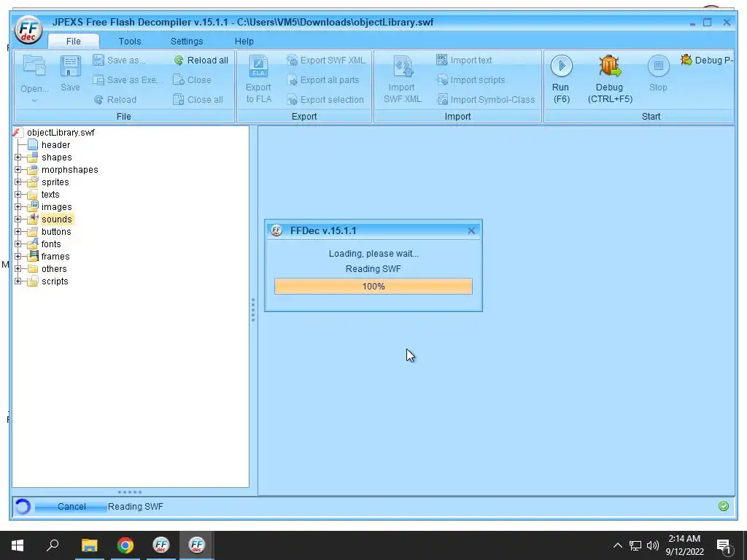This screenshot has width=747, height=560.
Task: Open File Explorer from taskbar
Action: (x=89, y=545)
